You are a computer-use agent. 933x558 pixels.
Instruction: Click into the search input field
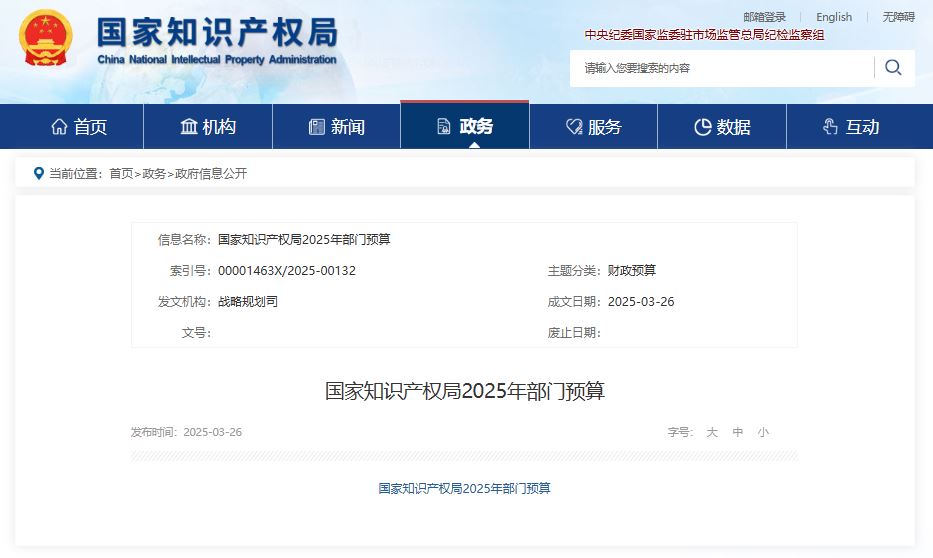pyautogui.click(x=722, y=68)
